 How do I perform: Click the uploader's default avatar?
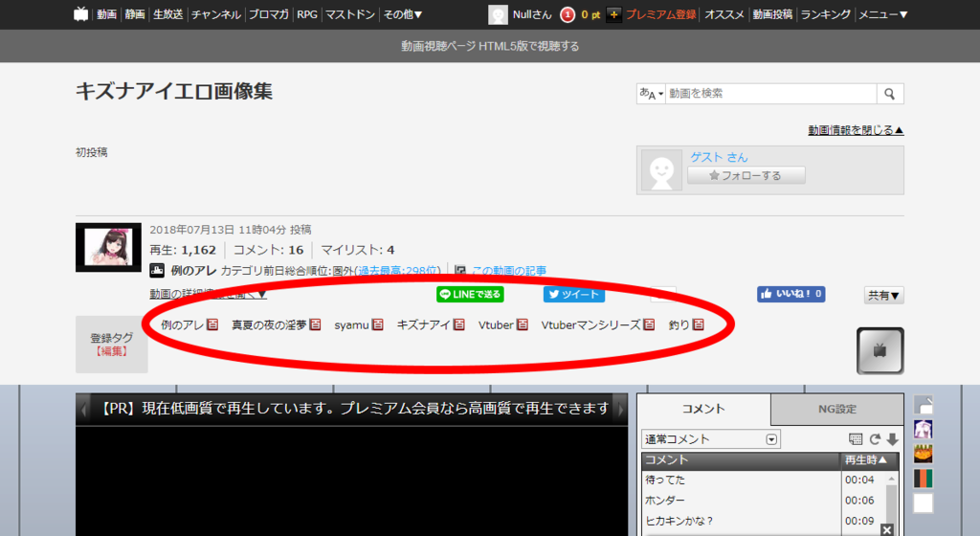(662, 170)
